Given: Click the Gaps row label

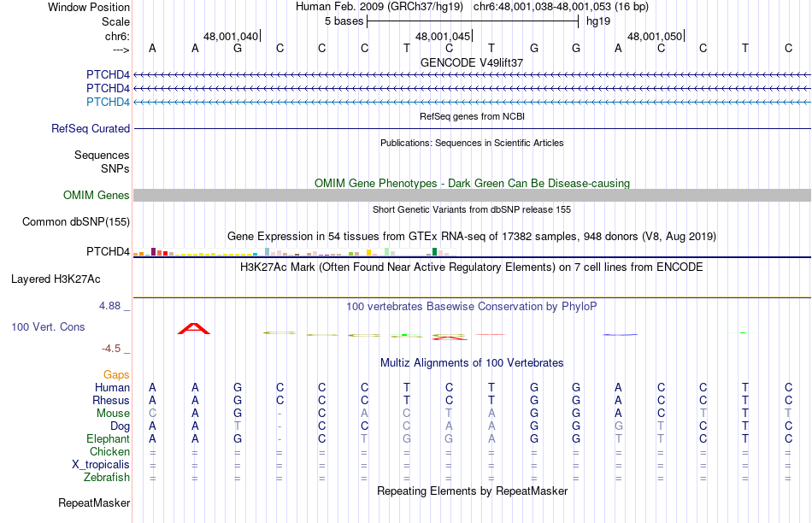Looking at the screenshot, I should tap(116, 374).
